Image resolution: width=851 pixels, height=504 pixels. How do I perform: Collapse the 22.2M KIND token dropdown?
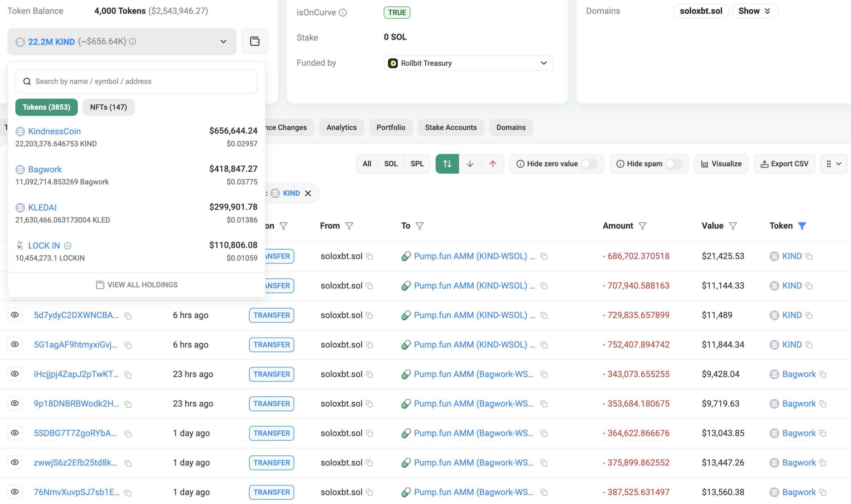(223, 42)
